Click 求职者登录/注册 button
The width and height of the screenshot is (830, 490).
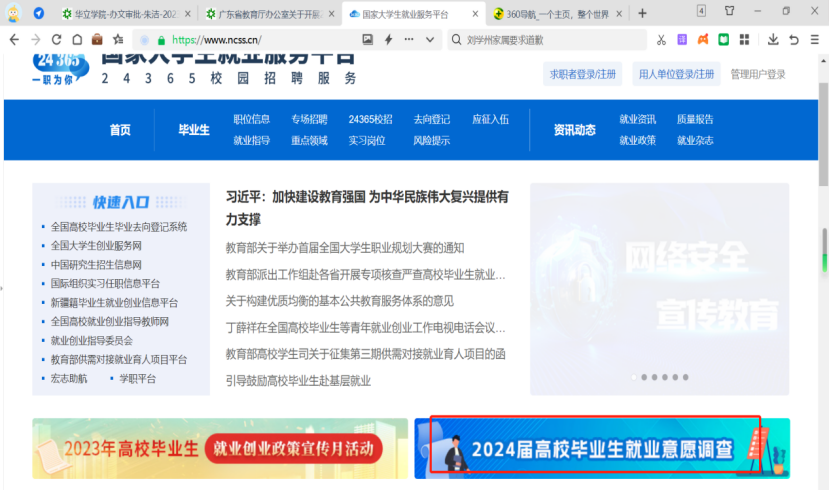[583, 75]
